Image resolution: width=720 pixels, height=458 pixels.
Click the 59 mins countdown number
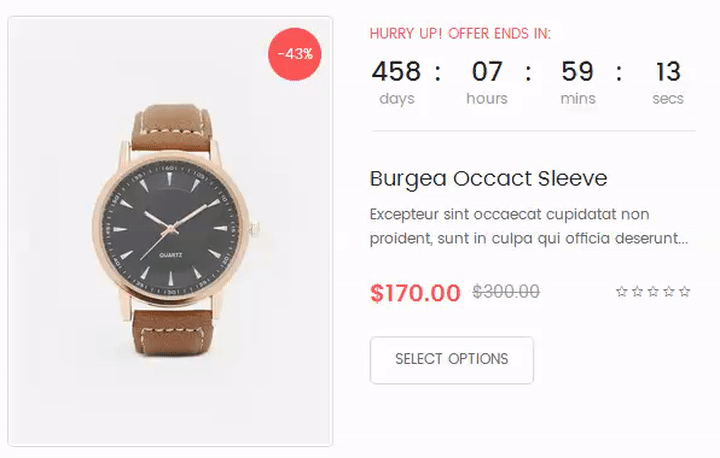pyautogui.click(x=577, y=72)
